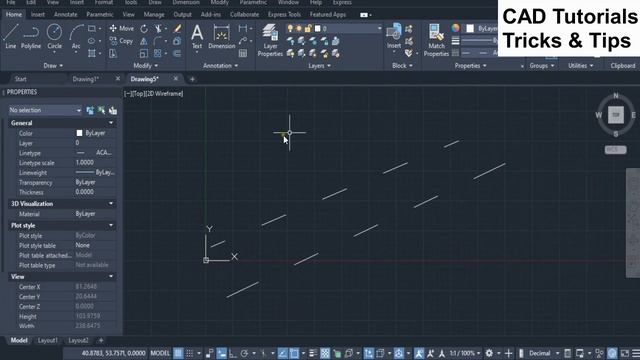Viewport: 640px width, 360px height.
Task: Click the Linetype scale value 1.0000
Action: pyautogui.click(x=84, y=162)
